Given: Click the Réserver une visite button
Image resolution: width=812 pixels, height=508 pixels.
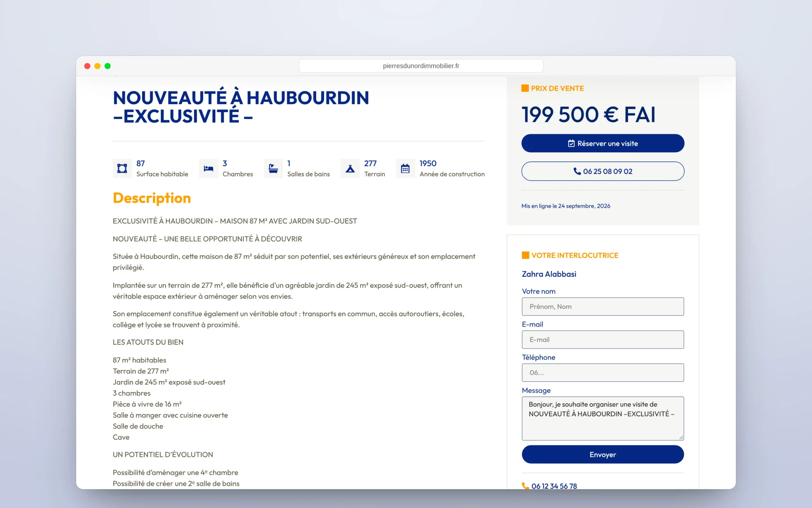Looking at the screenshot, I should (x=603, y=144).
